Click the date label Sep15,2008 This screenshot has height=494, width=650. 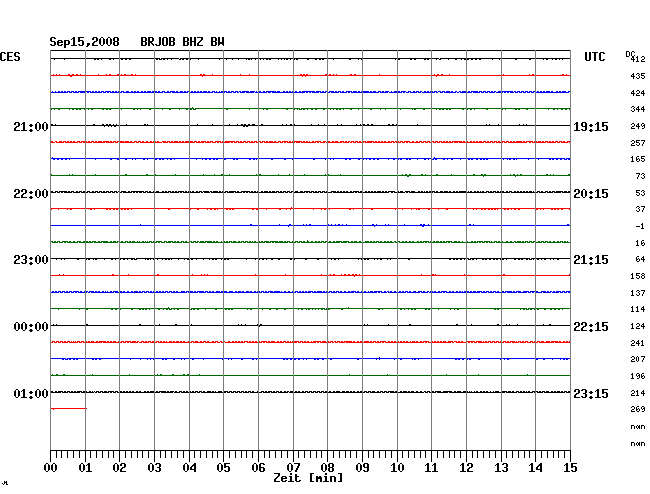[85, 42]
